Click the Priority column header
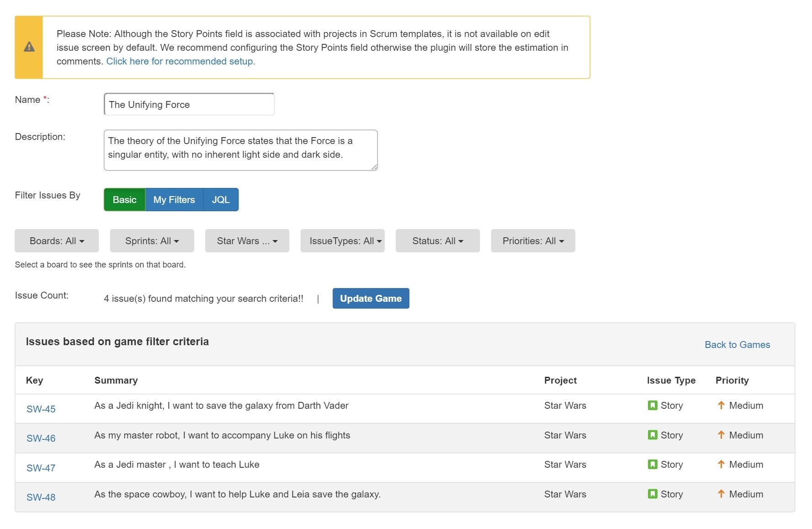The image size is (812, 529). click(732, 380)
